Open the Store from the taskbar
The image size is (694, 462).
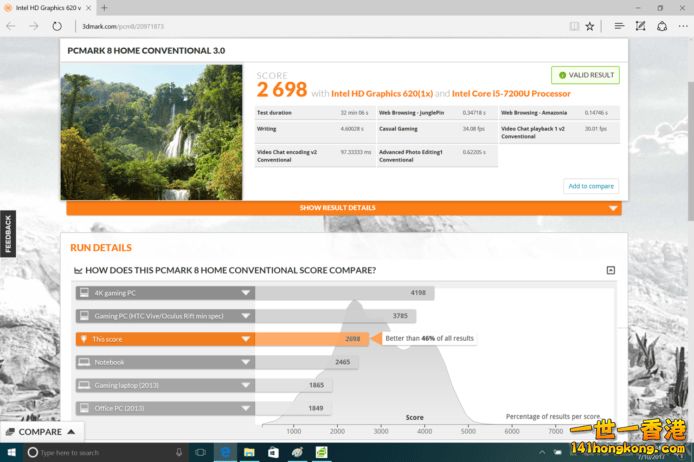tap(273, 452)
